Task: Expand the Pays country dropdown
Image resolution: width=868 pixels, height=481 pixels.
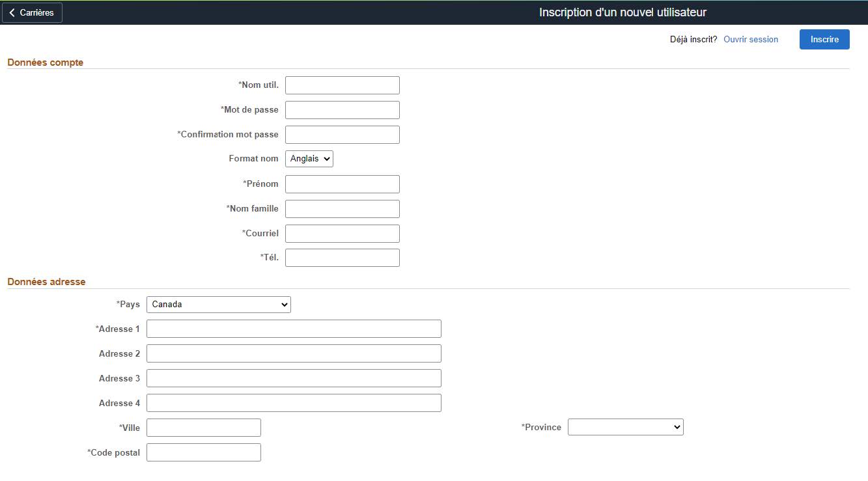Action: pyautogui.click(x=218, y=305)
